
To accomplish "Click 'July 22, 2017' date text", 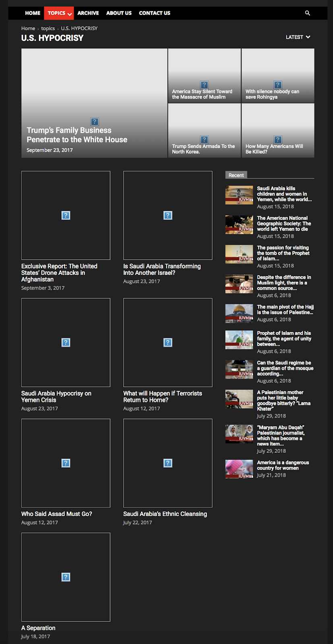I will 137,522.
